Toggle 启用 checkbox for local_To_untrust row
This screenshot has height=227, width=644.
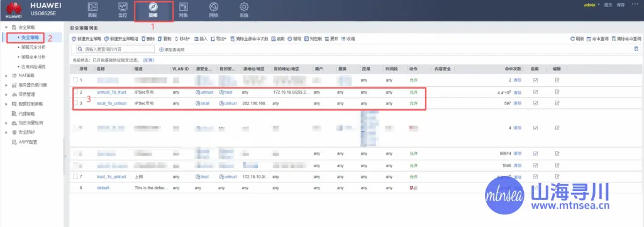(x=535, y=104)
